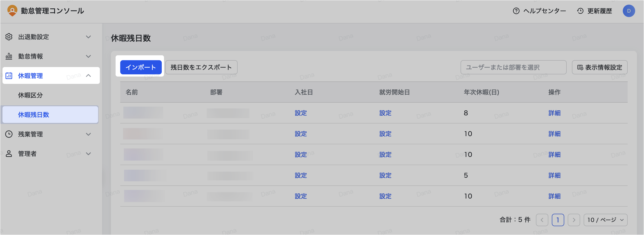Click the help center question mark icon

[x=516, y=11]
